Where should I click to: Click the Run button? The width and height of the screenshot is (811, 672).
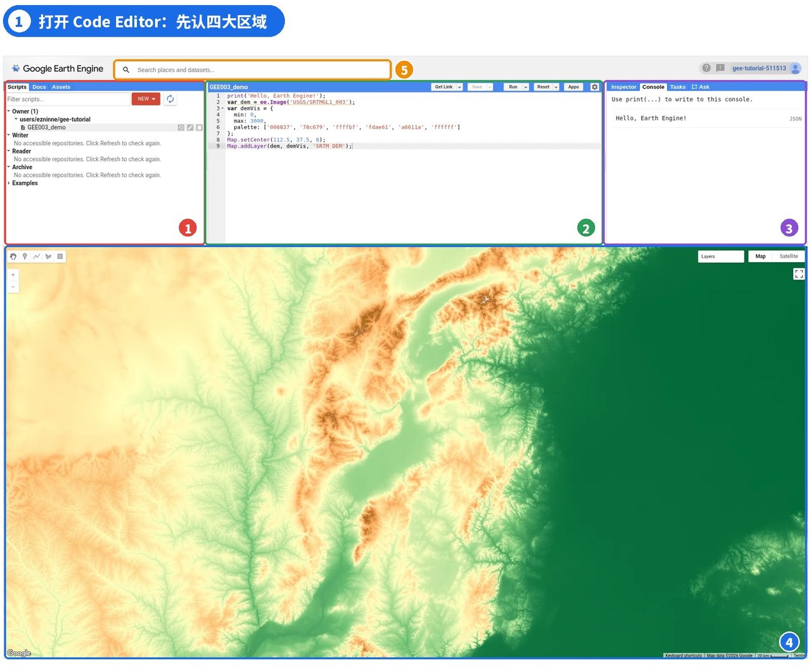pyautogui.click(x=513, y=87)
